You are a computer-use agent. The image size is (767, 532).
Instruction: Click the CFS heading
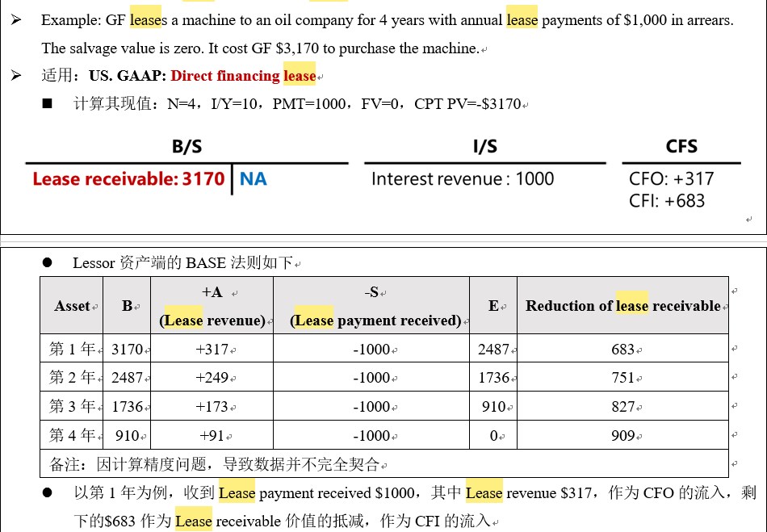pyautogui.click(x=681, y=146)
